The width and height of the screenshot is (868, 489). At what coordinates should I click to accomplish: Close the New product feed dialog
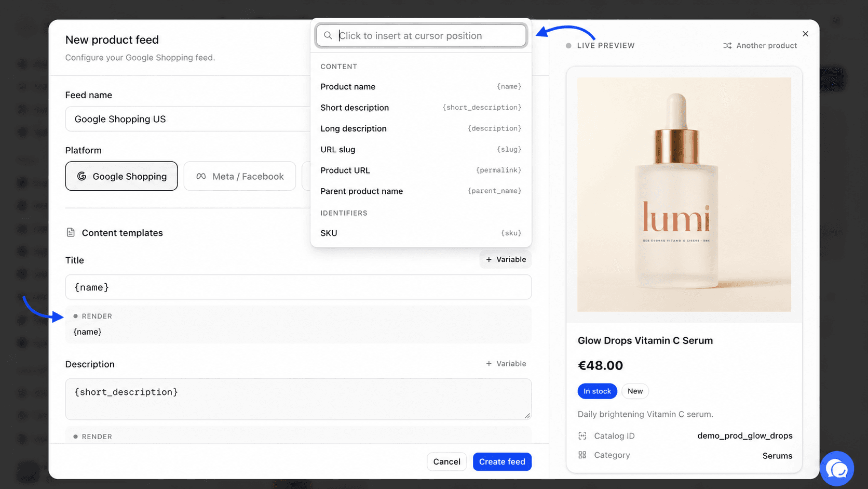(x=805, y=34)
